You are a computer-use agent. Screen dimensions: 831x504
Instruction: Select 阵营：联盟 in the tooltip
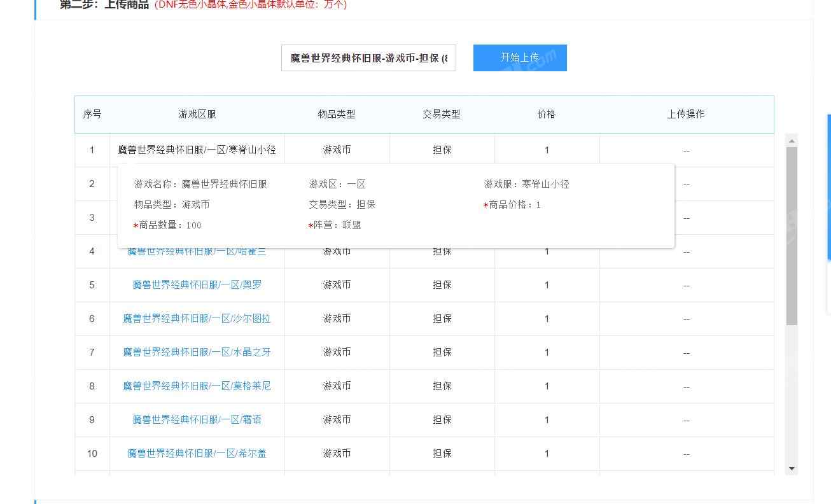coord(335,225)
